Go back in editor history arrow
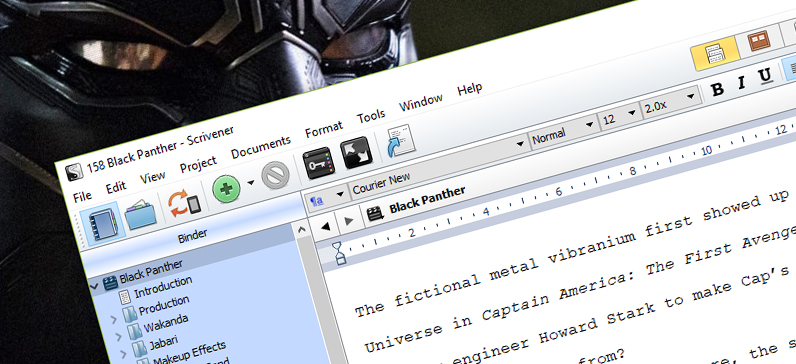 pos(326,226)
